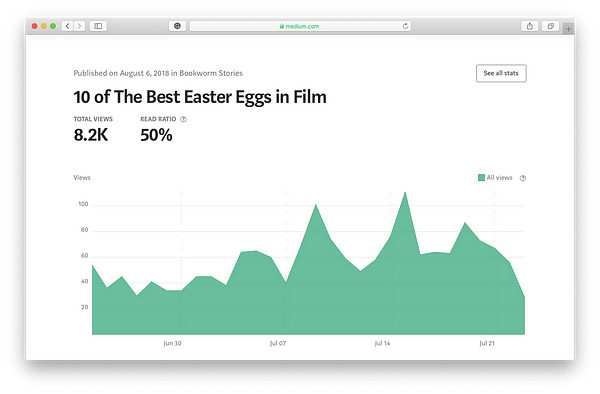This screenshot has height=394, width=600.
Task: Select the Jul 14 marker on the chart axis
Action: 382,343
